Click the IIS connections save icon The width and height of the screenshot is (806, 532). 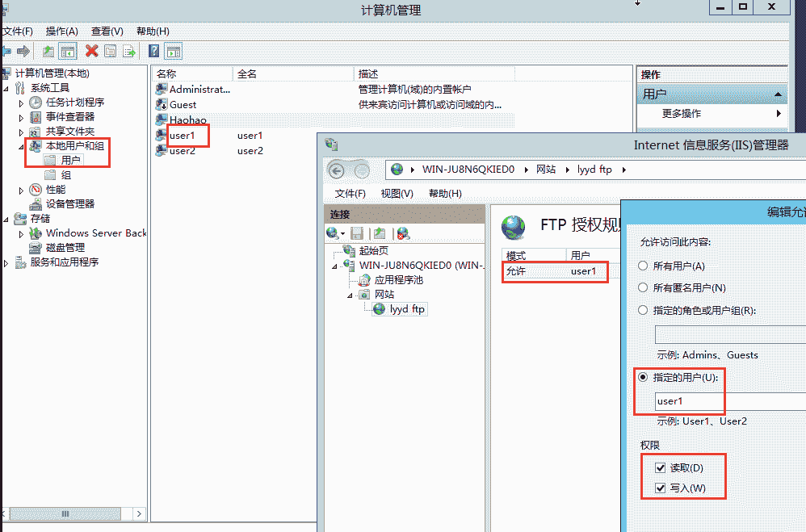[x=356, y=233]
